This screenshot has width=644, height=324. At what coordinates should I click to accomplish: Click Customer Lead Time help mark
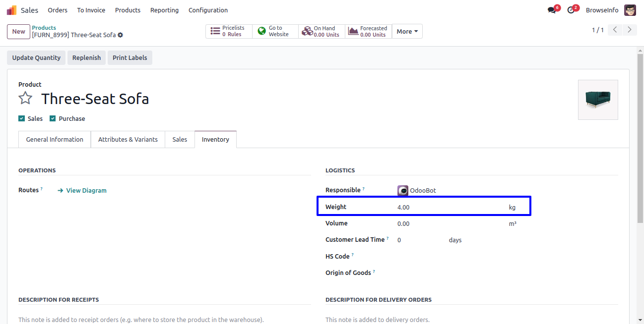(x=387, y=238)
